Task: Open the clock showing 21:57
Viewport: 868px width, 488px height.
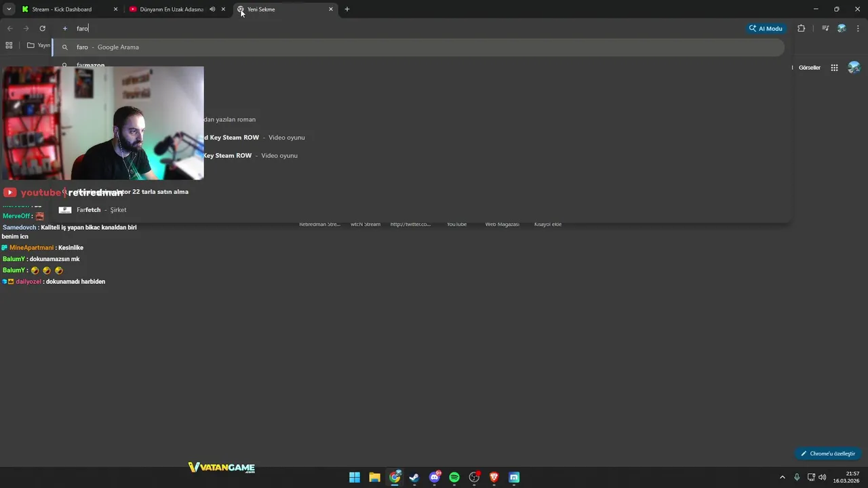Action: 847,477
